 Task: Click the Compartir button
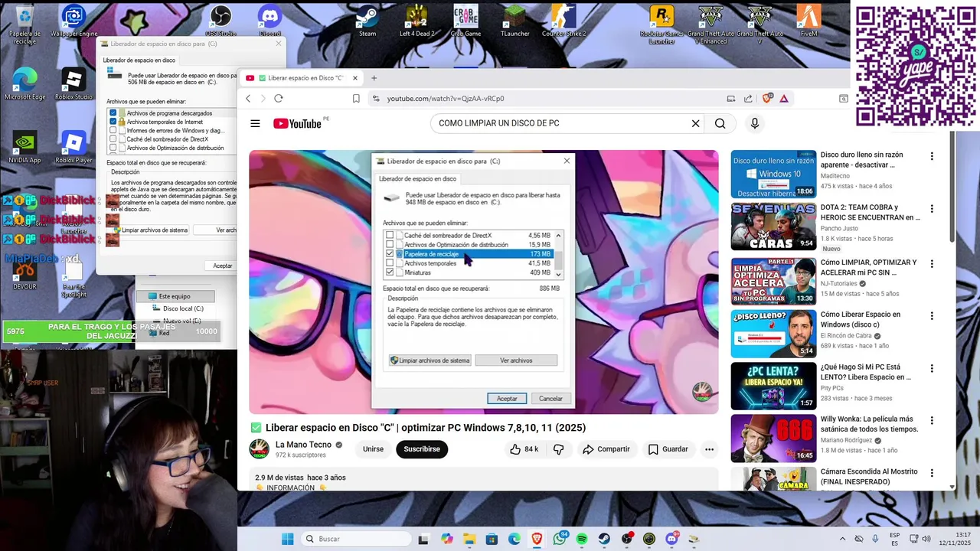(606, 449)
